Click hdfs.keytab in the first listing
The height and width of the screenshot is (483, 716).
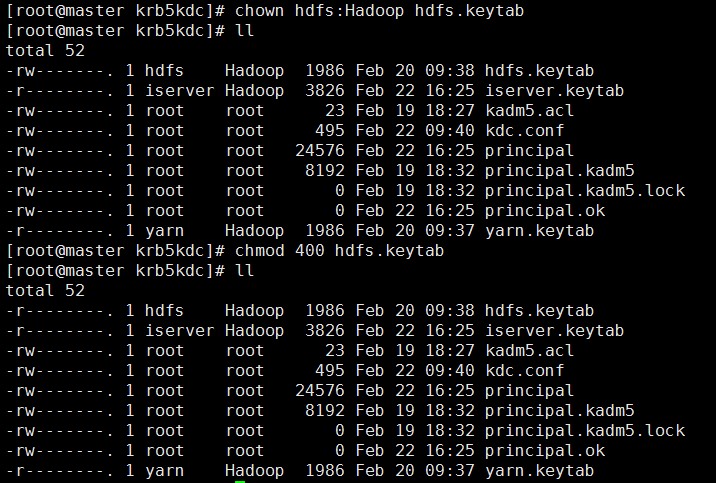click(539, 71)
